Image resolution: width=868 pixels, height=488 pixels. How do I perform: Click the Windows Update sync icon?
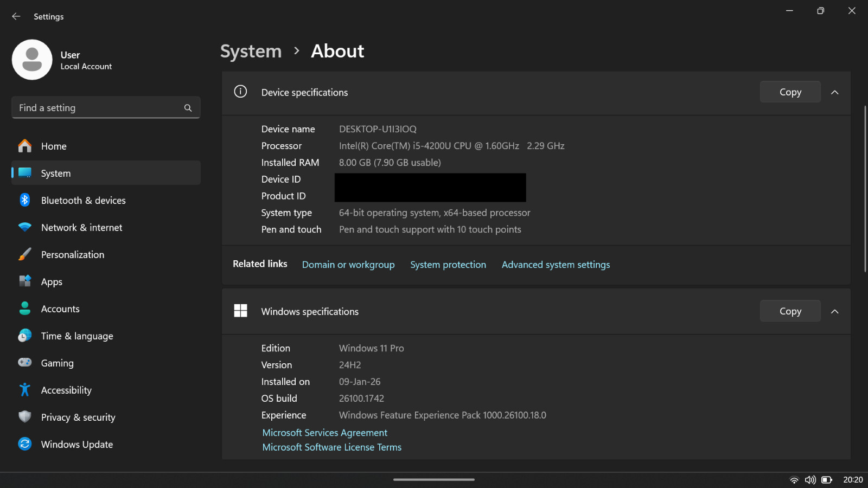pyautogui.click(x=25, y=444)
